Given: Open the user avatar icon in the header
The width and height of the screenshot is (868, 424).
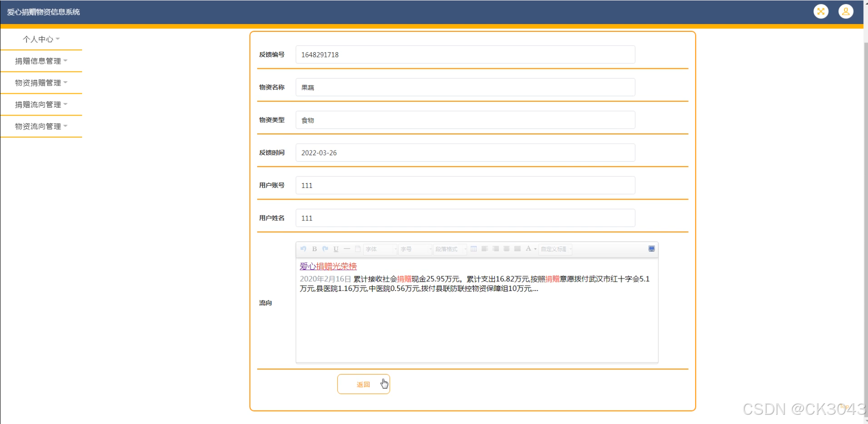Looking at the screenshot, I should coord(846,12).
